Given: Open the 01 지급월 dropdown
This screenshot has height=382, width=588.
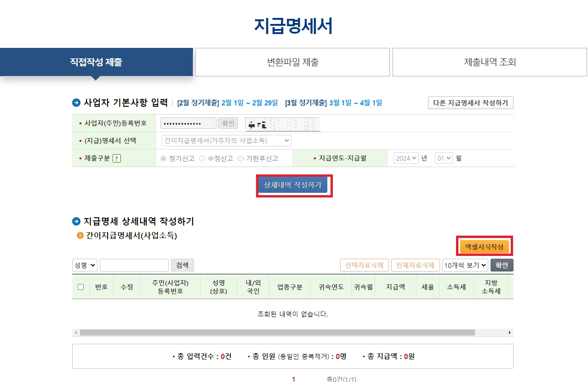Looking at the screenshot, I should click(x=444, y=158).
